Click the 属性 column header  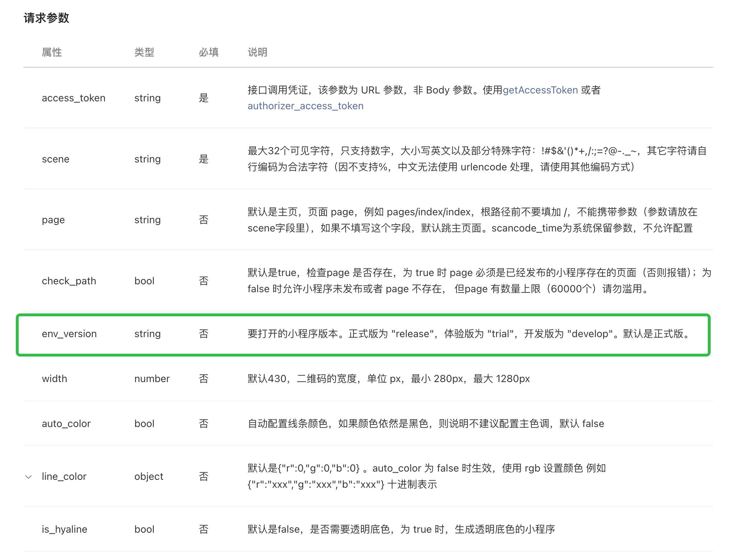[52, 52]
